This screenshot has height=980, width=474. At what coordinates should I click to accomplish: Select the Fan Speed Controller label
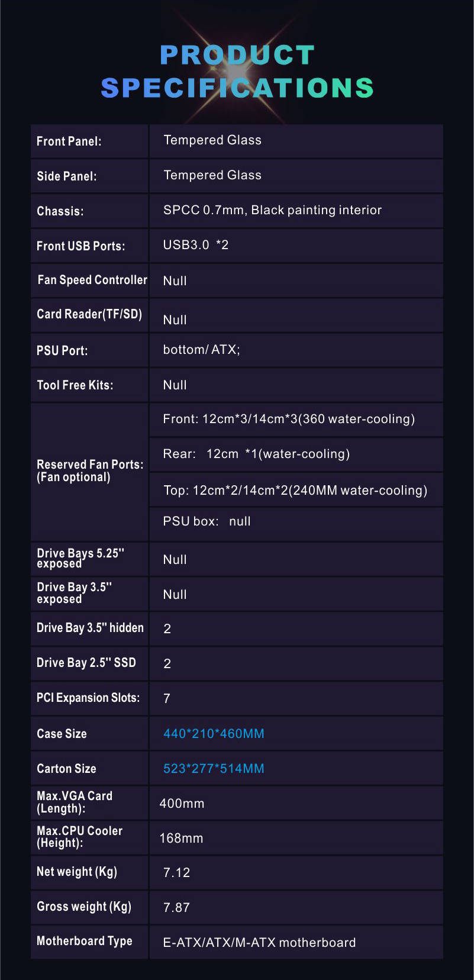pyautogui.click(x=92, y=280)
